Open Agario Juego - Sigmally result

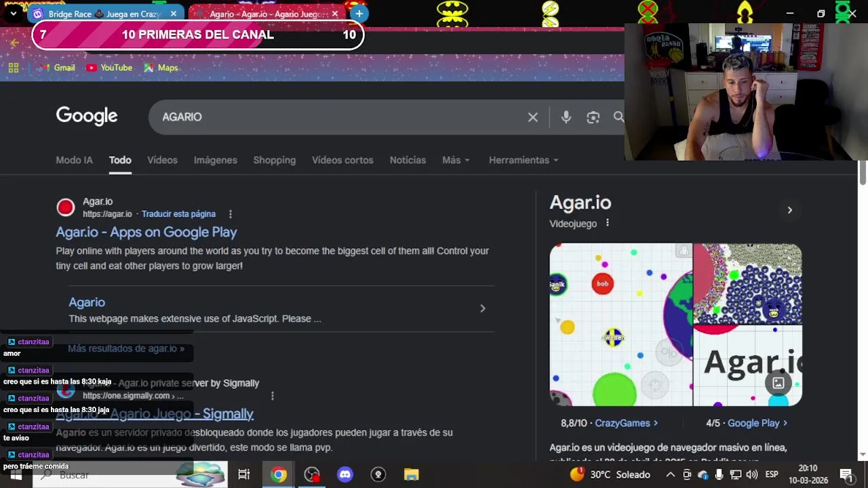click(155, 413)
